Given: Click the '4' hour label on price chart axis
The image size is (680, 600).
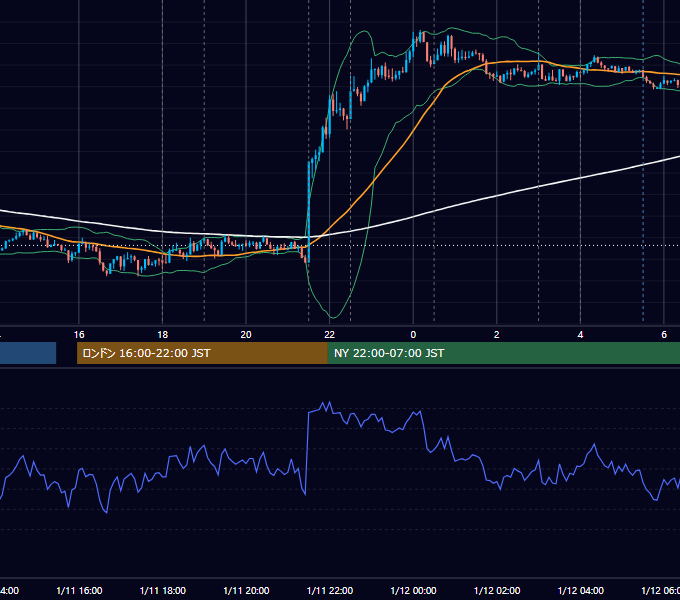Looking at the screenshot, I should point(580,334).
